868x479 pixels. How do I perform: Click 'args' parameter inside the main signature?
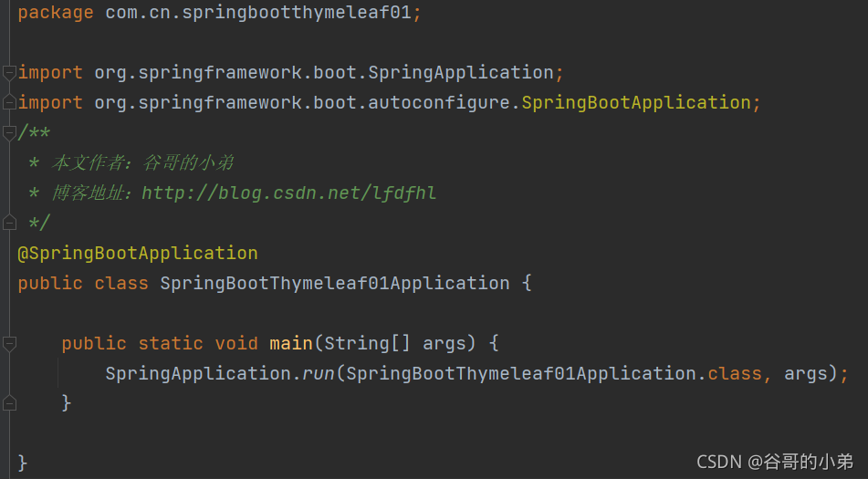[x=444, y=343]
